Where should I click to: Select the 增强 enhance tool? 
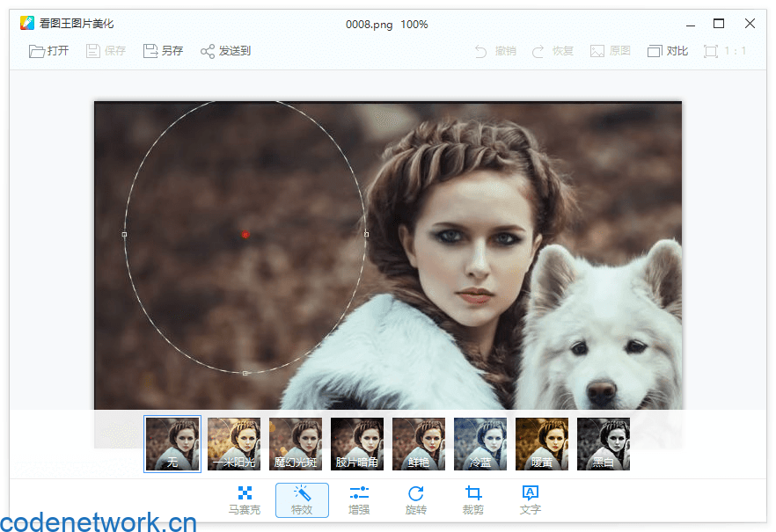359,499
